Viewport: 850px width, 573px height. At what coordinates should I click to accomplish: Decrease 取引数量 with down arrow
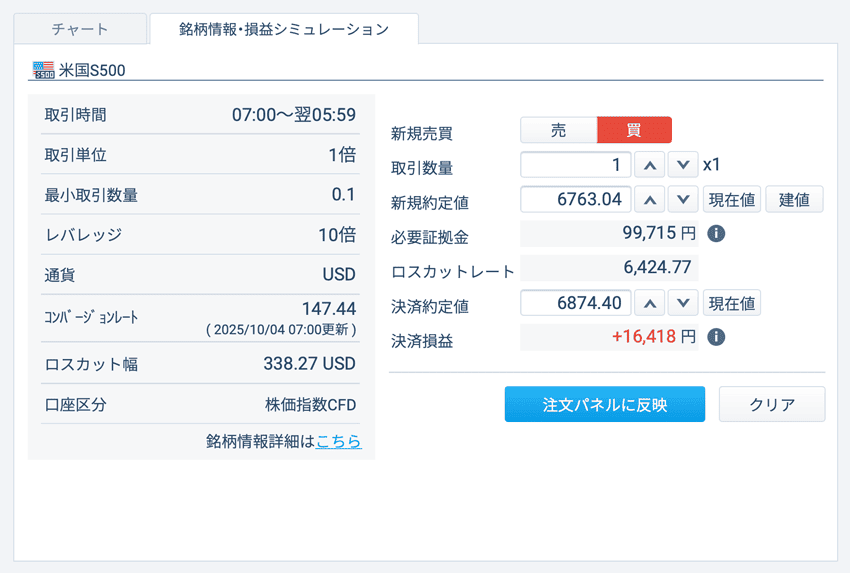(x=683, y=165)
